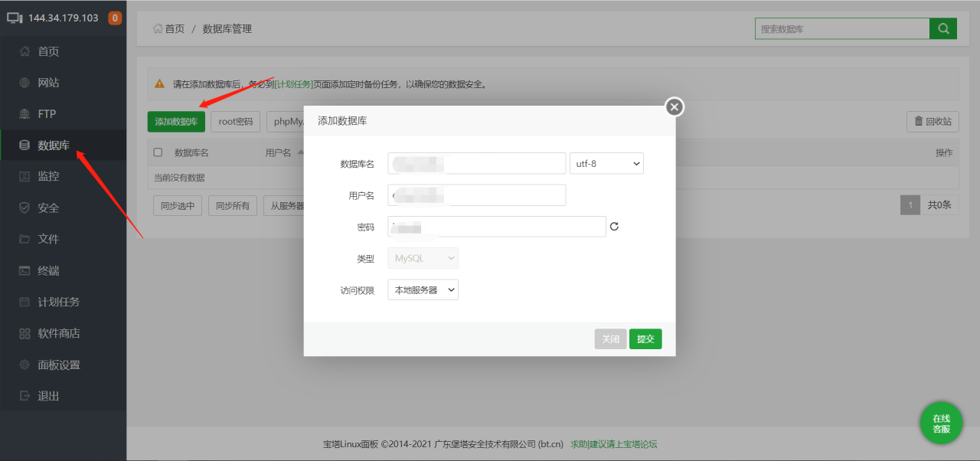980x461 pixels.
Task: Toggle the select-all databases checkbox
Action: point(158,152)
